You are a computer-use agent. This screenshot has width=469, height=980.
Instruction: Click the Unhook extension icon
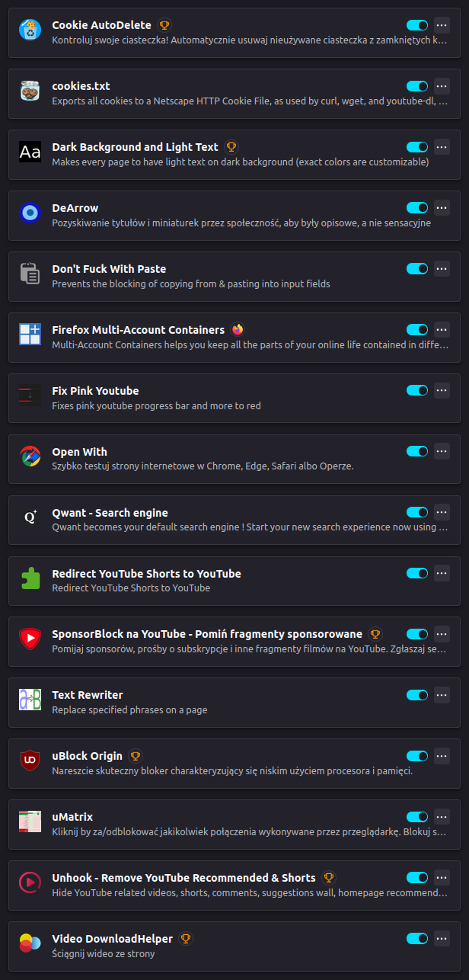point(30,882)
